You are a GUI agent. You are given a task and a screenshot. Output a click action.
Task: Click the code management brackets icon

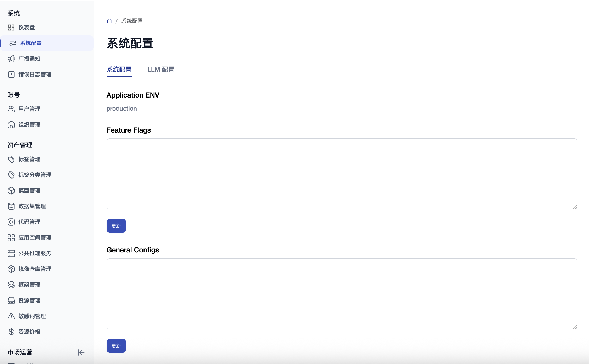(11, 222)
